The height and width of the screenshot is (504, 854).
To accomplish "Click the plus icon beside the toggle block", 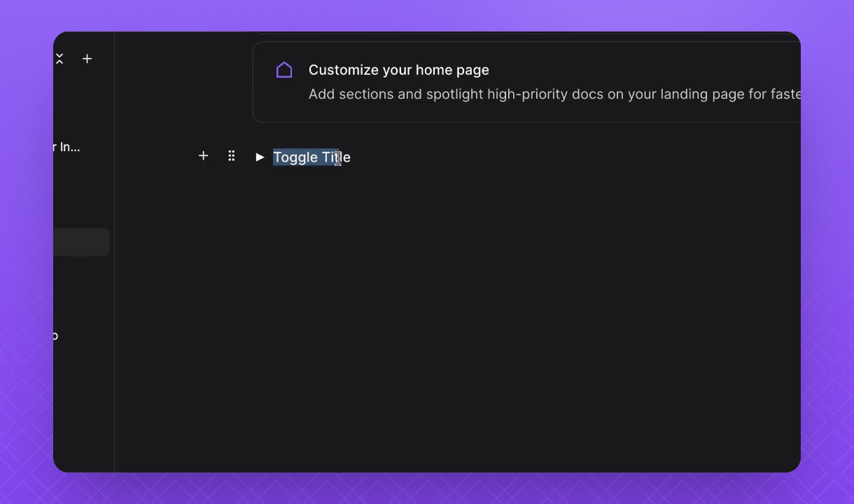I will coord(203,156).
